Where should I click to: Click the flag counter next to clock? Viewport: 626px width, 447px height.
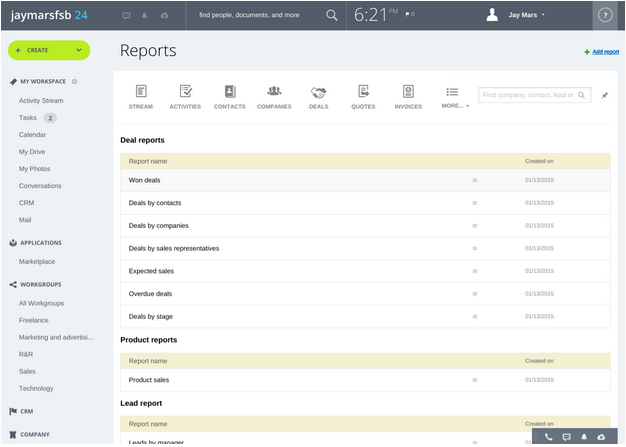pos(410,14)
